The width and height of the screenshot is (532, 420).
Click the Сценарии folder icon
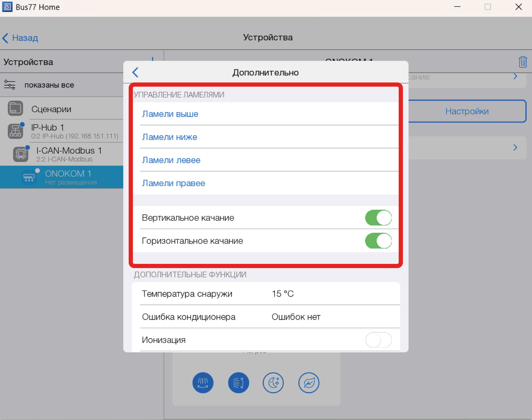(15, 108)
